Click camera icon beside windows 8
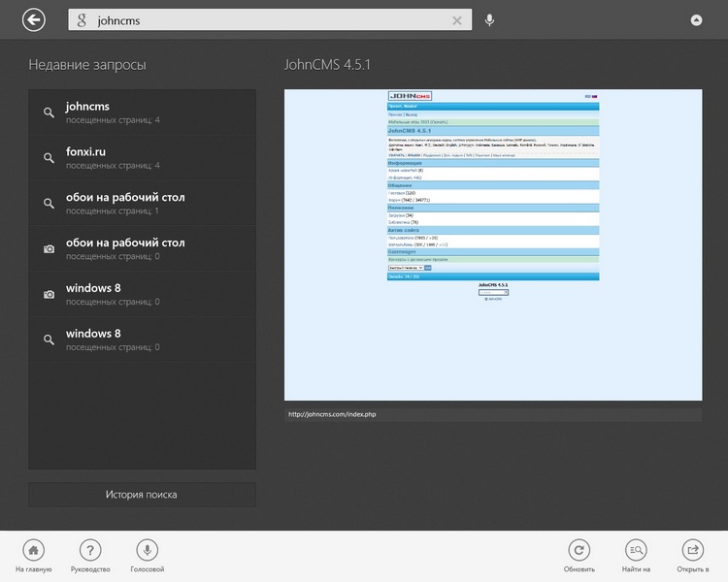 coord(49,295)
